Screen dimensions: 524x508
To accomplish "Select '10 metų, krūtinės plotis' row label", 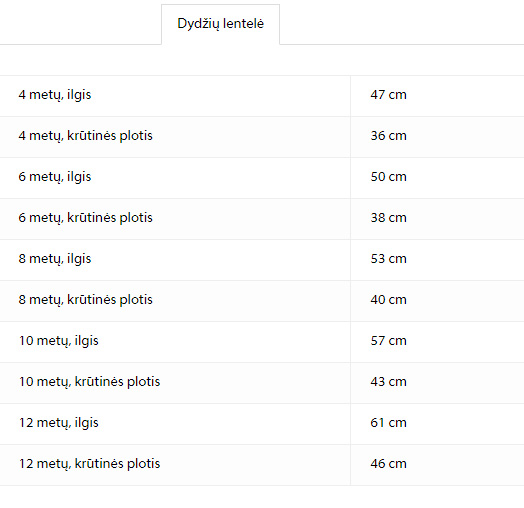I will 90,382.
